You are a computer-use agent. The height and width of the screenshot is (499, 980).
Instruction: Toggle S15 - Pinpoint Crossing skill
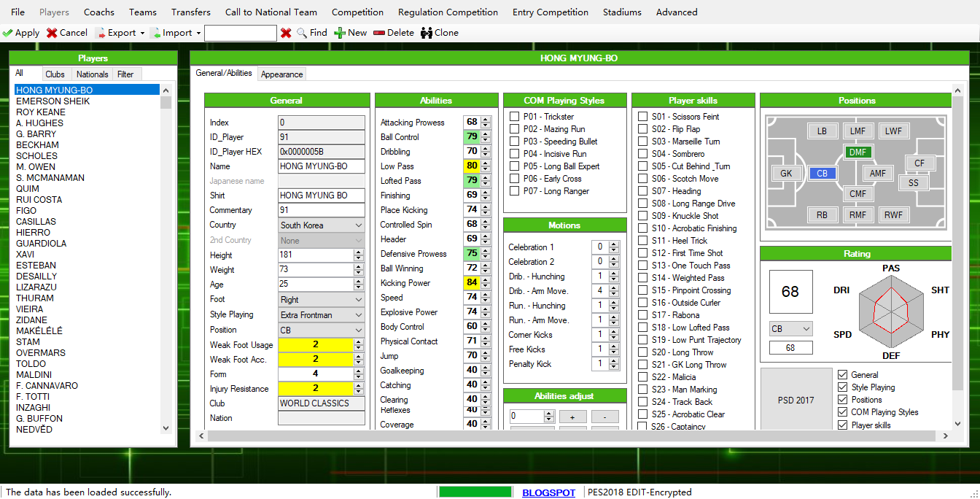[x=643, y=290]
